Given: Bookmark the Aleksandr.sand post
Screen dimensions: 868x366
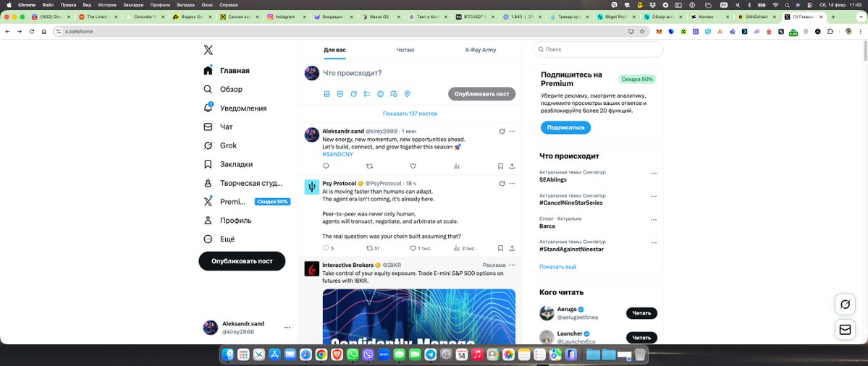Looking at the screenshot, I should tap(500, 166).
